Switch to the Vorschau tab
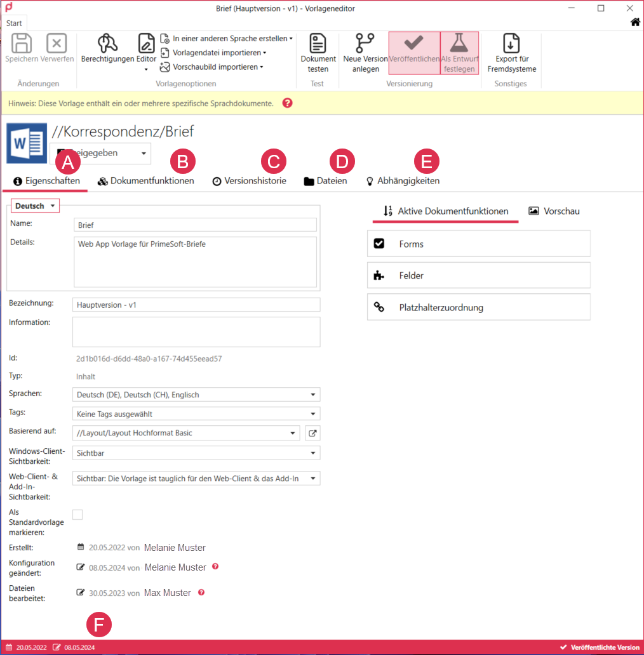This screenshot has width=644, height=655. (x=554, y=211)
